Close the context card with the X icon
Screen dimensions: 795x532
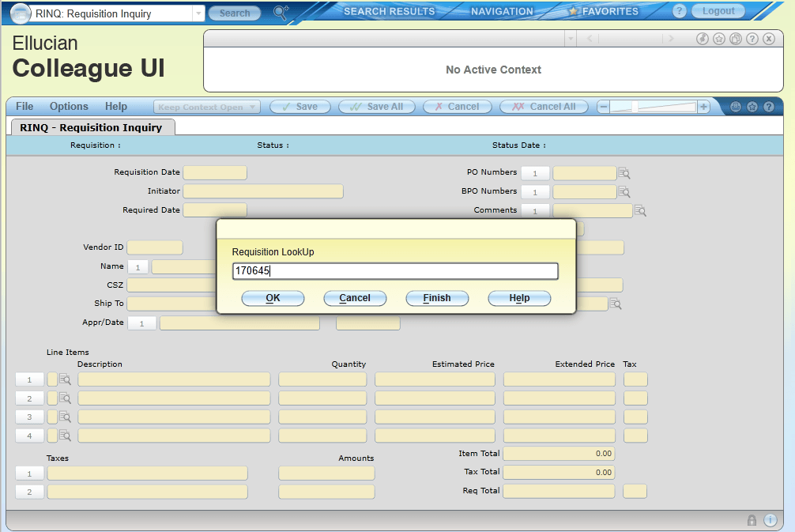[769, 39]
